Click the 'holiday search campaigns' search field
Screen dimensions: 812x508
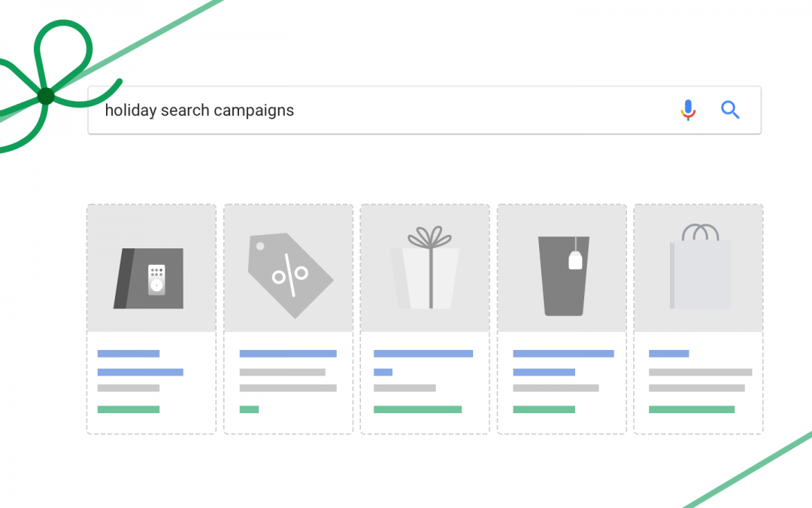425,111
